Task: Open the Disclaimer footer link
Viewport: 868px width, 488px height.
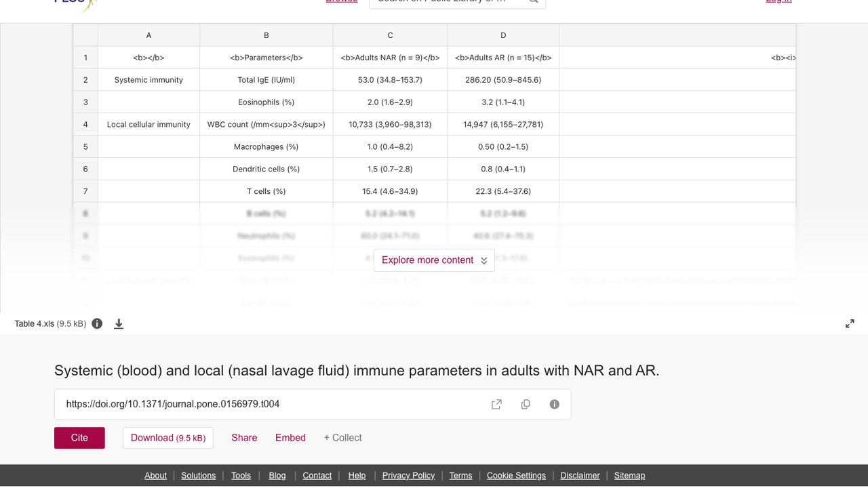Action: coord(580,476)
